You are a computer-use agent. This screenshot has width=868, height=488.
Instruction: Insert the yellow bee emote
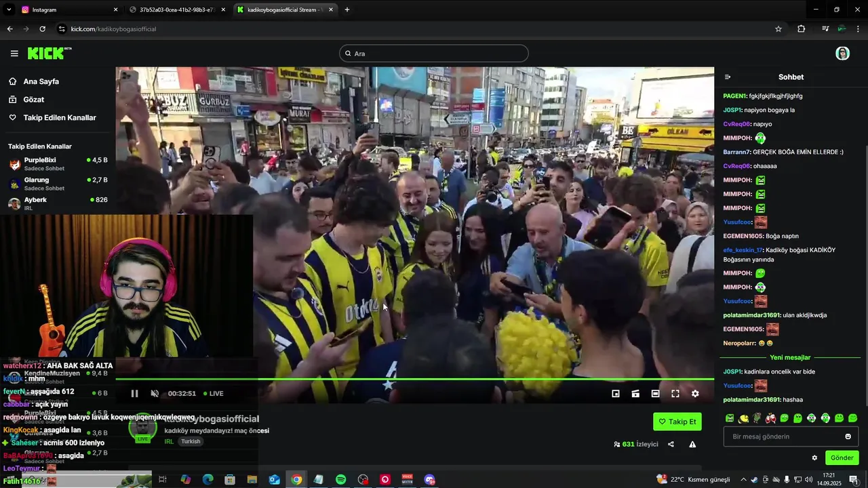(x=743, y=418)
